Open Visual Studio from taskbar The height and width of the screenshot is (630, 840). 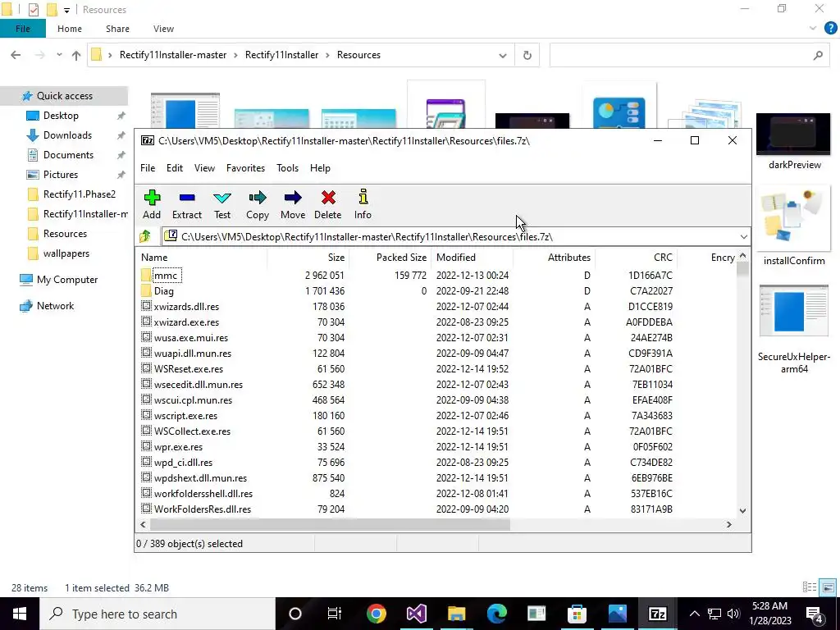click(x=416, y=614)
